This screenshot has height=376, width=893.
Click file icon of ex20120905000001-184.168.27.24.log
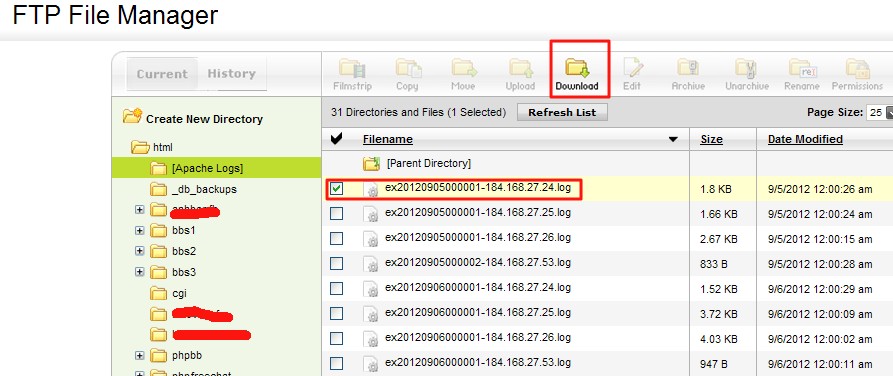pos(371,190)
